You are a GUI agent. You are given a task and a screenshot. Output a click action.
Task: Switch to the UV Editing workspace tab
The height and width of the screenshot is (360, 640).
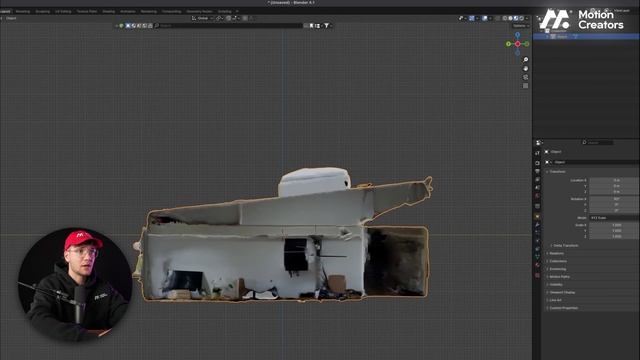[x=63, y=11]
